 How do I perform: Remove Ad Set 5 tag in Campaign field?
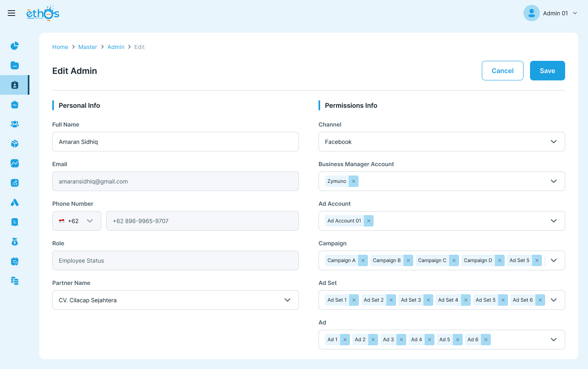tap(537, 260)
